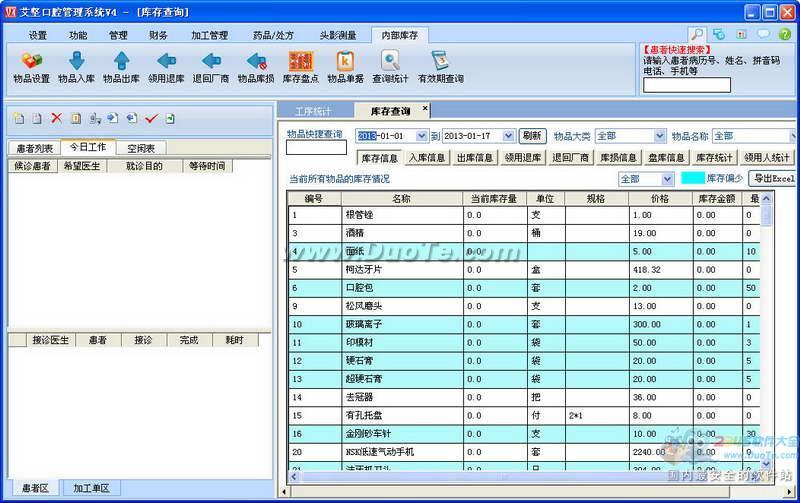Click the red checkmark icon in left toolbar
Viewport: 800px width, 503px height.
151,118
